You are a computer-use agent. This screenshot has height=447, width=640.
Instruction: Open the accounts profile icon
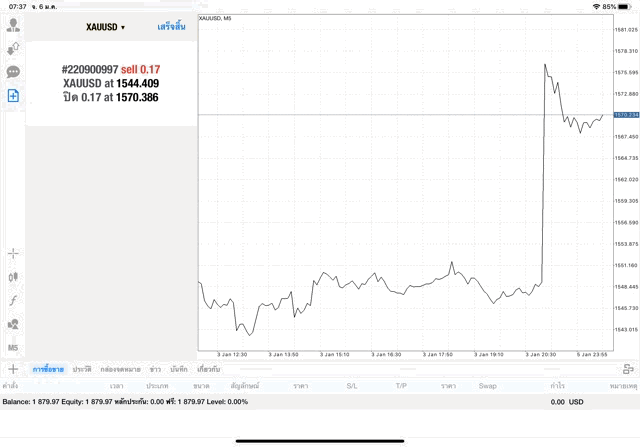tap(13, 24)
